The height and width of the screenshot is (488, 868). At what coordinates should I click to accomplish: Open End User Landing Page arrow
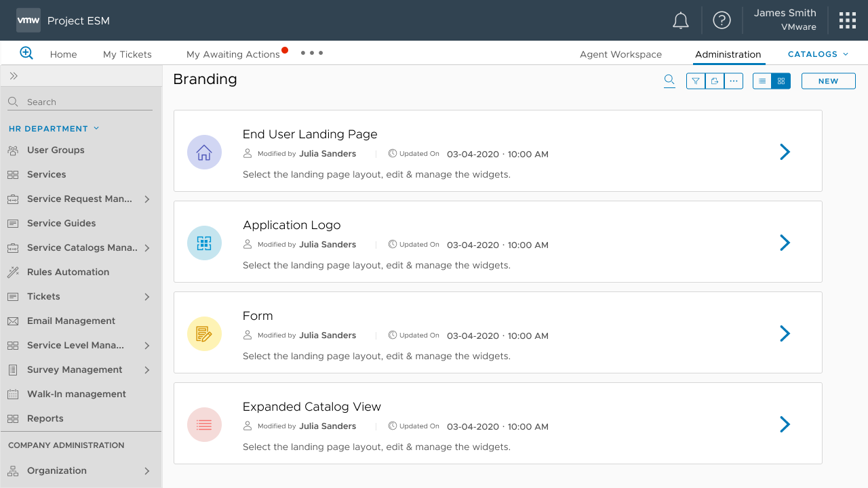[785, 152]
